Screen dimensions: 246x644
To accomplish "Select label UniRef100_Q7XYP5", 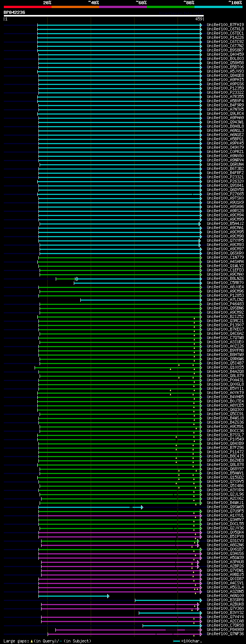I will (x=225, y=240).
